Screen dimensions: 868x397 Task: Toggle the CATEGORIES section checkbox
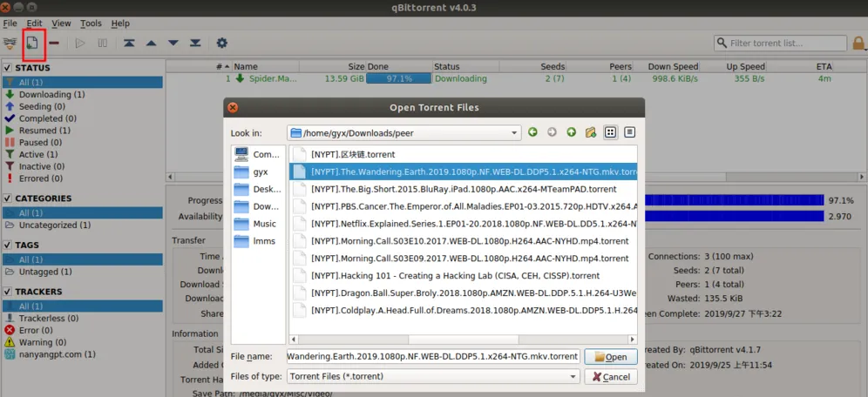(x=7, y=198)
